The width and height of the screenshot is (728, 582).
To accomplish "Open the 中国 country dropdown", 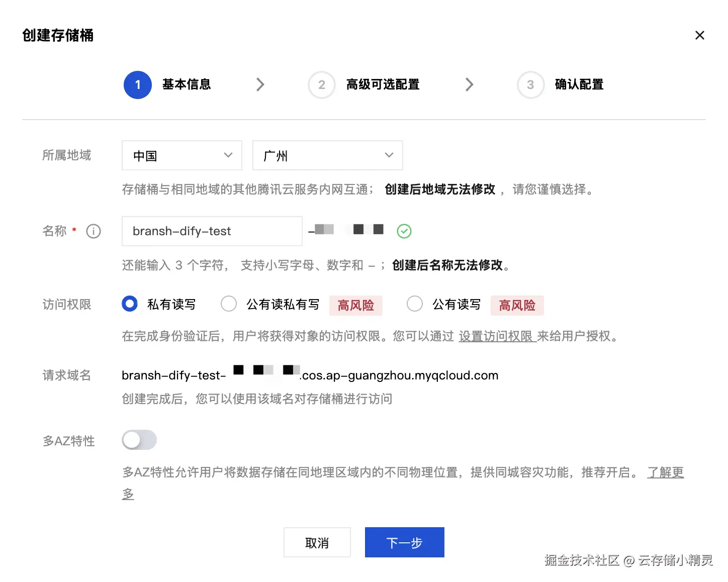I will click(181, 155).
